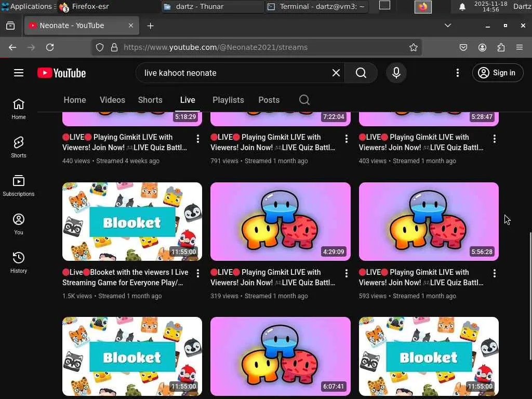Open Firefox application menu
The height and width of the screenshot is (399, 532).
click(520, 47)
